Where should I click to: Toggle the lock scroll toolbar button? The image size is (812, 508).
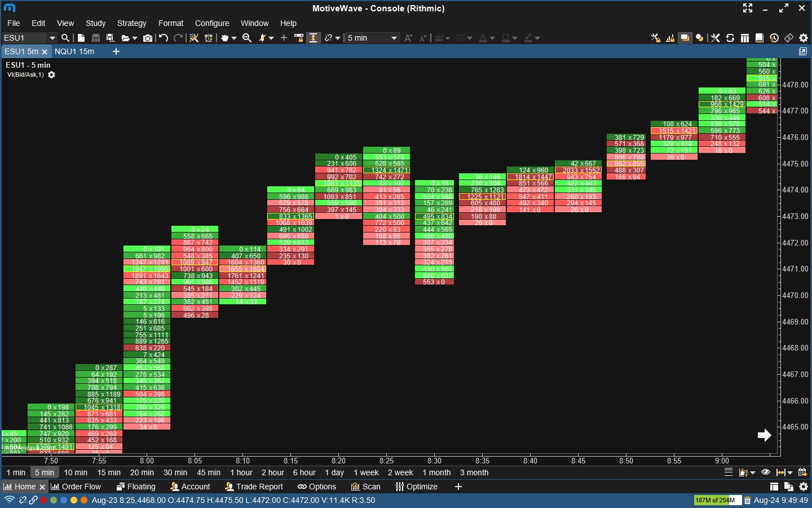[299, 38]
